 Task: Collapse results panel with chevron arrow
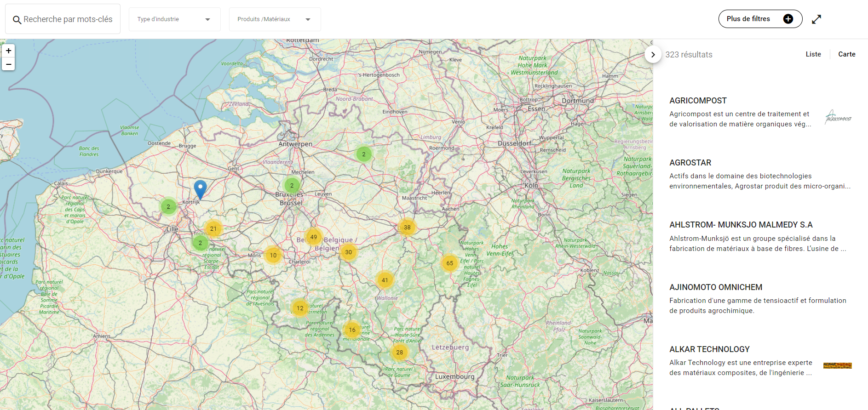[653, 55]
